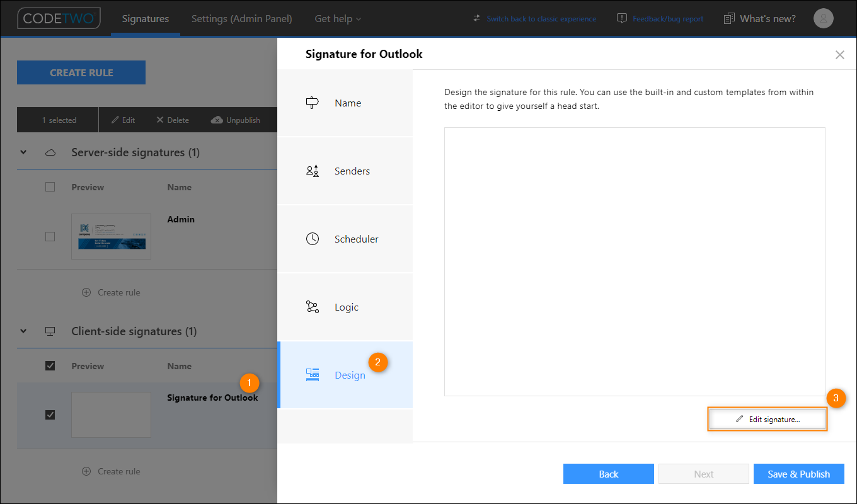Click the Admin rule name
Viewport: 857px width, 504px height.
pyautogui.click(x=181, y=219)
